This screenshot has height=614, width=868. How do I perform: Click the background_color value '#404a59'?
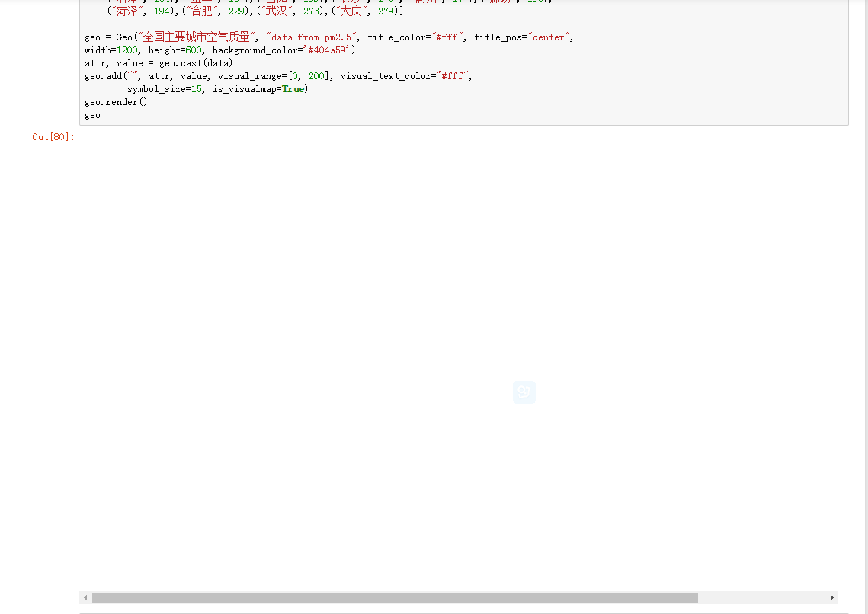[321, 50]
